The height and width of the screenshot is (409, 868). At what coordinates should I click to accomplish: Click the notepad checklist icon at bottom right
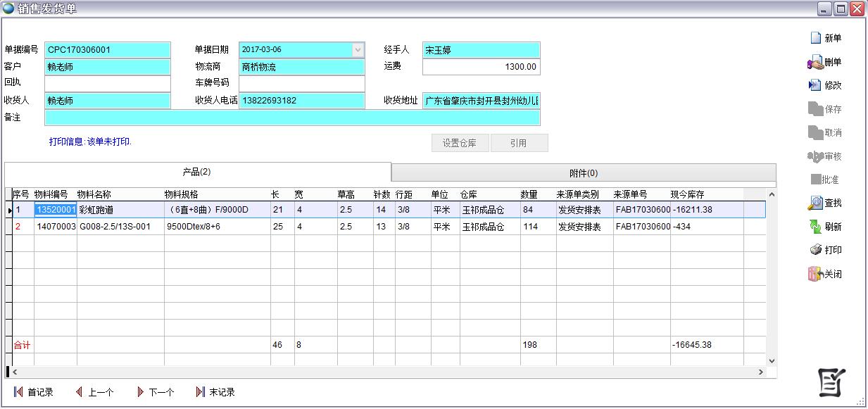(831, 382)
